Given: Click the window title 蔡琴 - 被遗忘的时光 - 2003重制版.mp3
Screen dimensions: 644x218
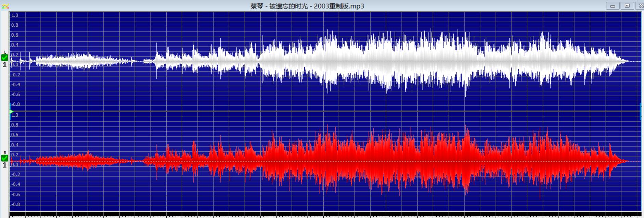Looking at the screenshot, I should pyautogui.click(x=307, y=6).
